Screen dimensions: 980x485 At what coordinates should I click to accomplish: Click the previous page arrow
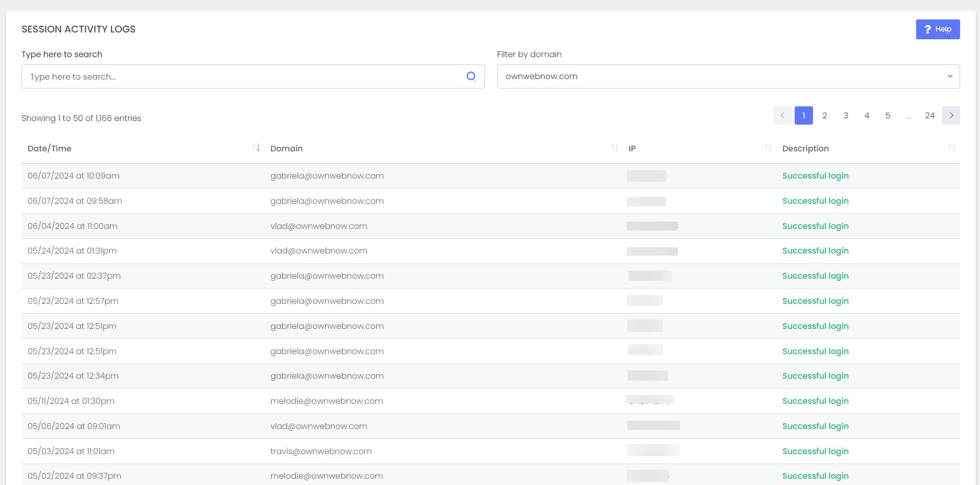point(783,115)
